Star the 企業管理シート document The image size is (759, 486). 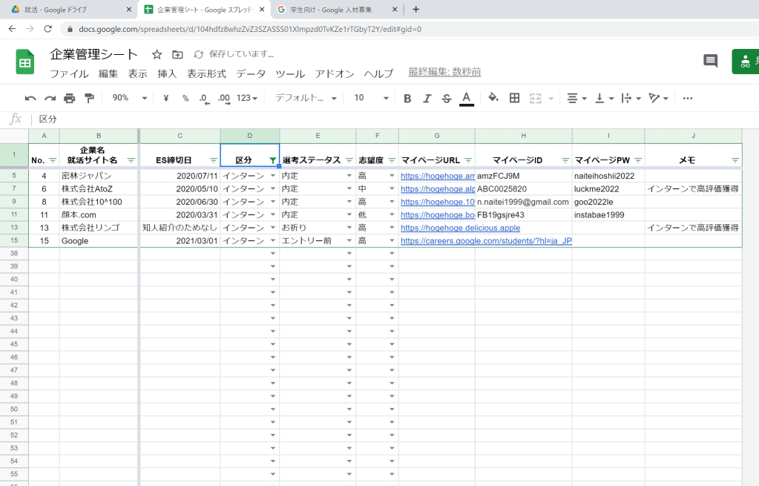tap(156, 54)
